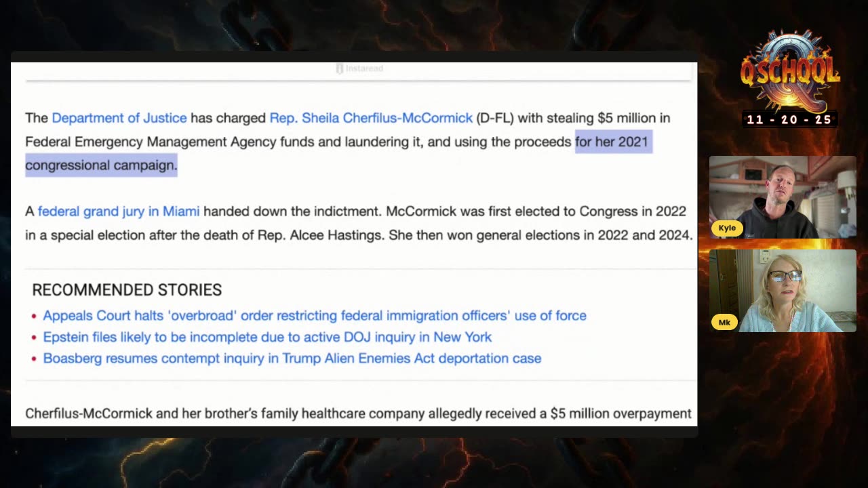Click the Kyle name badge
The image size is (868, 488).
click(x=727, y=228)
